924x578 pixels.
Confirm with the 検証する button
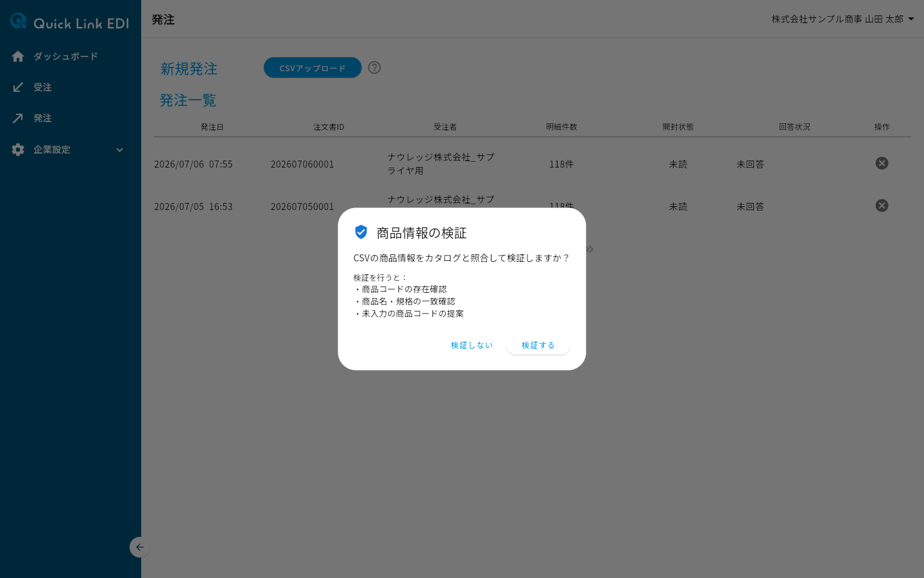click(x=538, y=346)
